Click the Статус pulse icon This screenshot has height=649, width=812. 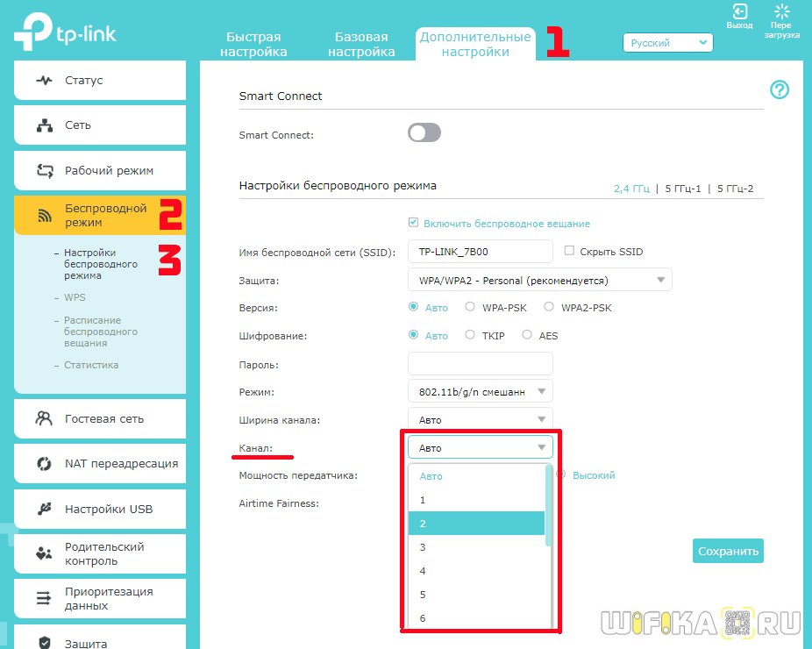[x=44, y=81]
